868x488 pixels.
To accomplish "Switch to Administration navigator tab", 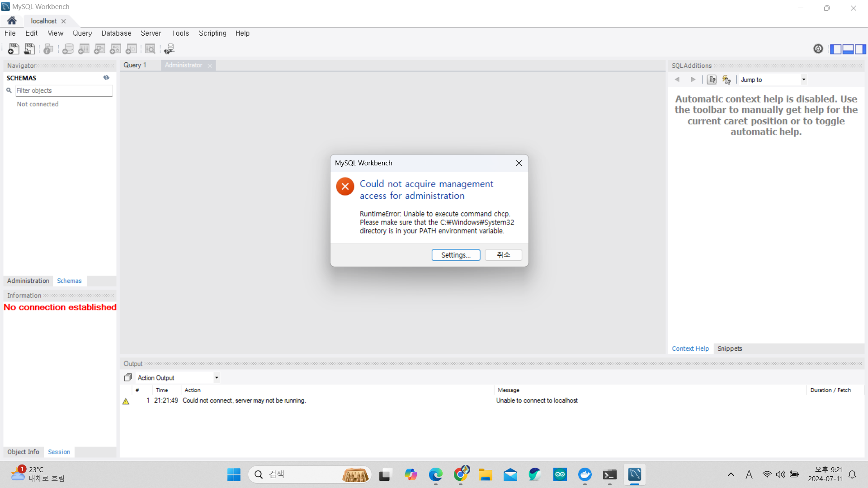I will (x=28, y=281).
